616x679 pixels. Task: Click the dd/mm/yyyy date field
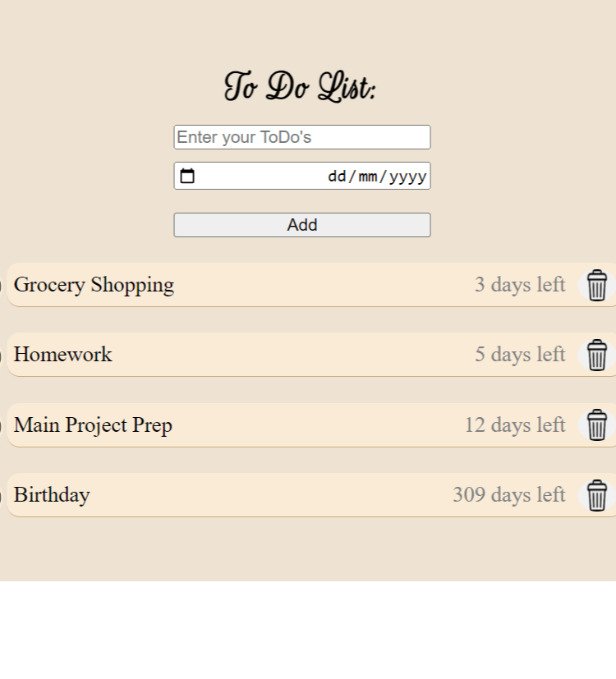376,176
